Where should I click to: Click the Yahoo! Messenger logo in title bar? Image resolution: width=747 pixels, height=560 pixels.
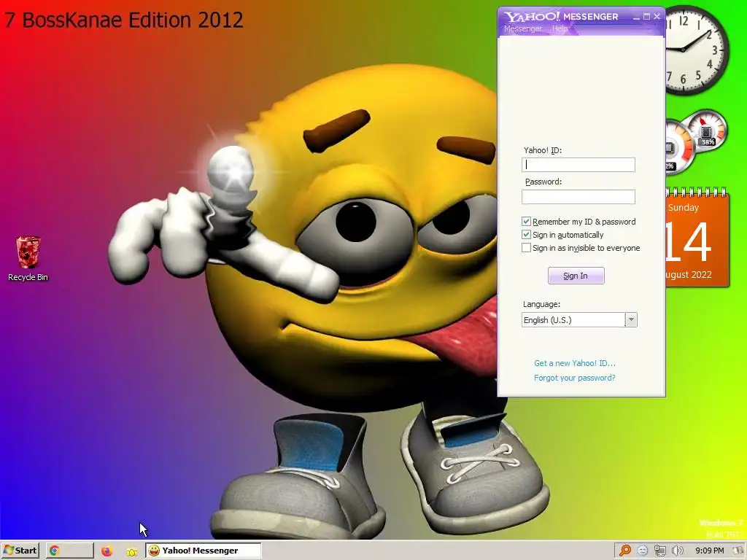coord(561,17)
